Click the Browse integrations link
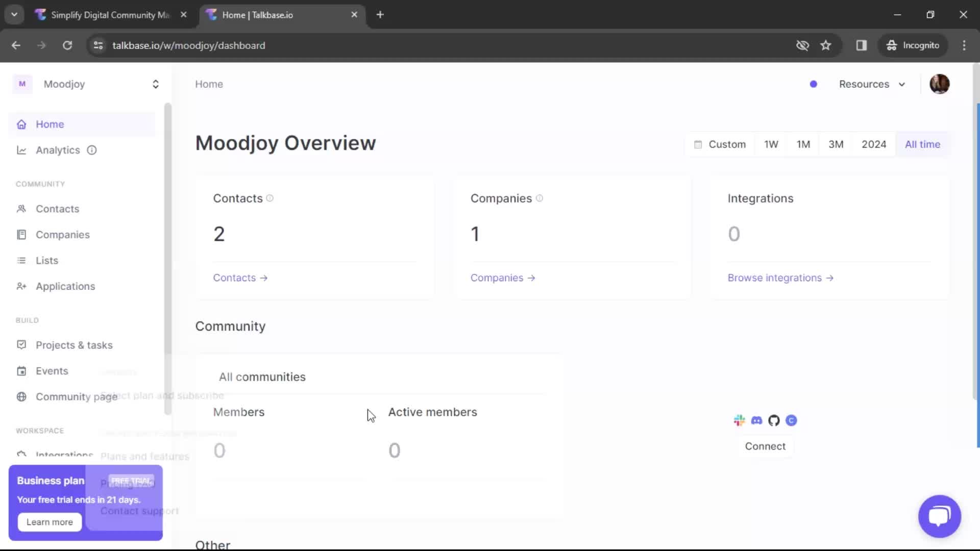 coord(780,277)
